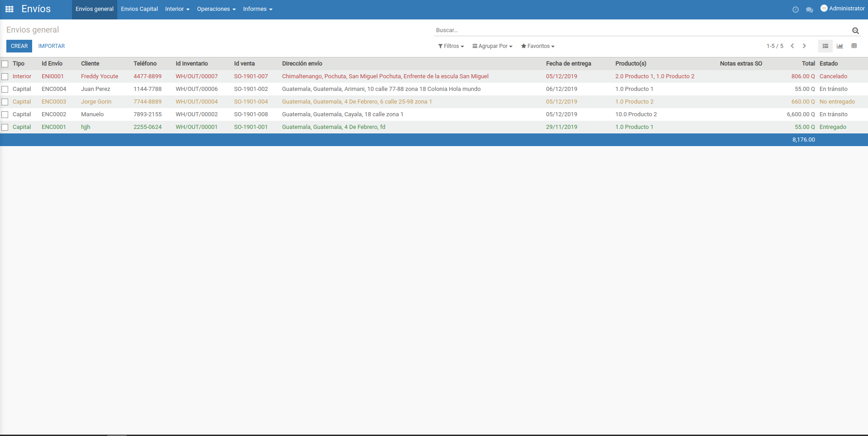
Task: Check the ENI0001 row checkbox
Action: click(5, 76)
